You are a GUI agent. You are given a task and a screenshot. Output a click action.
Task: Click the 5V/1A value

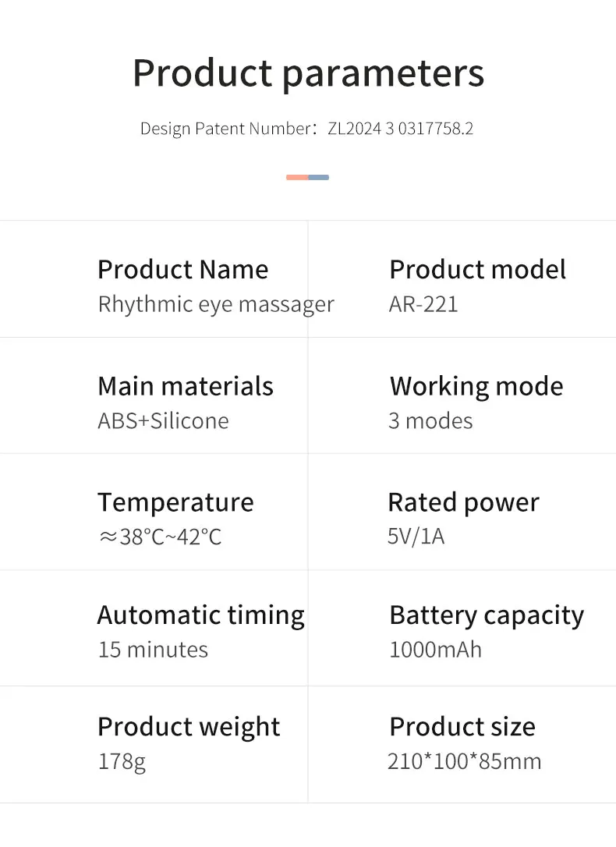coord(416,537)
